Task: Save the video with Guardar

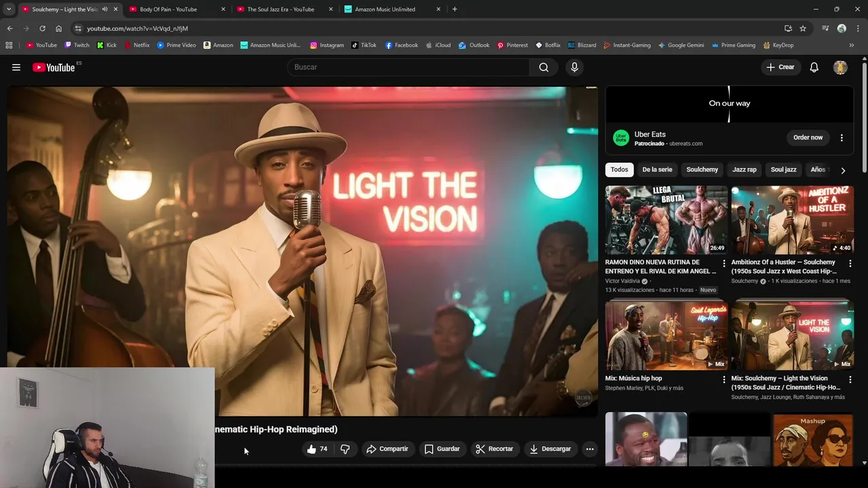Action: (x=442, y=449)
